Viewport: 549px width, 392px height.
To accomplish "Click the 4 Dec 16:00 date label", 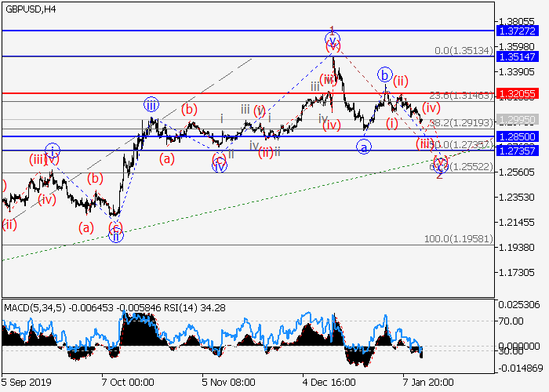I will pos(329,383).
